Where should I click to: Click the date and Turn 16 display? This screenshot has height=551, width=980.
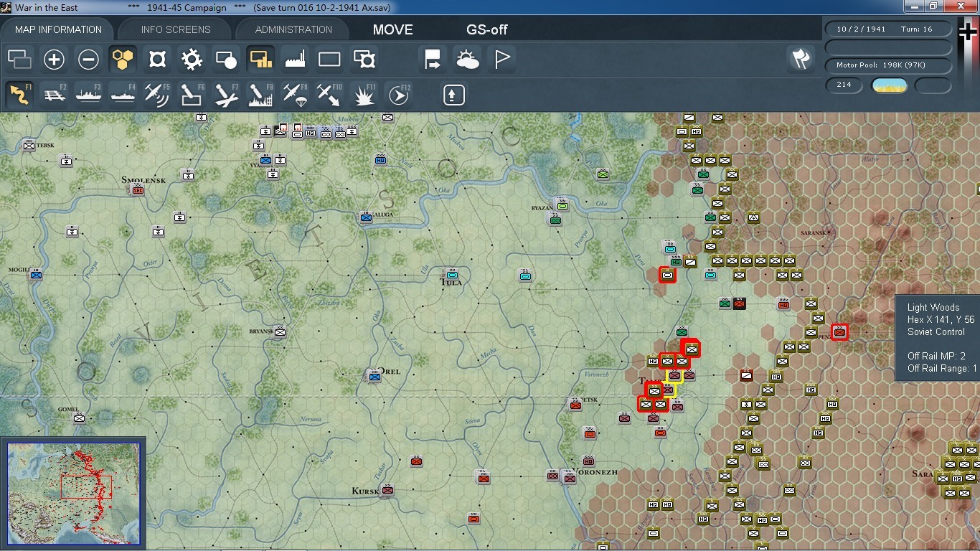pos(888,29)
